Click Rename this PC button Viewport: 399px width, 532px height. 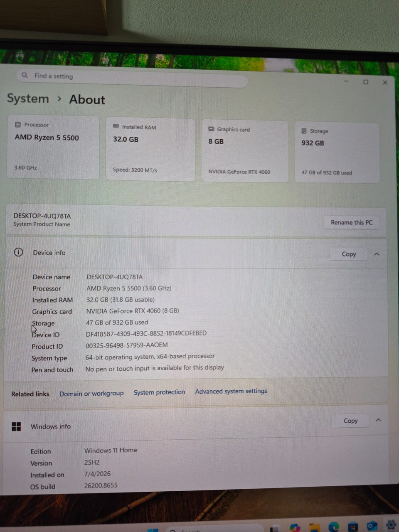(x=352, y=222)
